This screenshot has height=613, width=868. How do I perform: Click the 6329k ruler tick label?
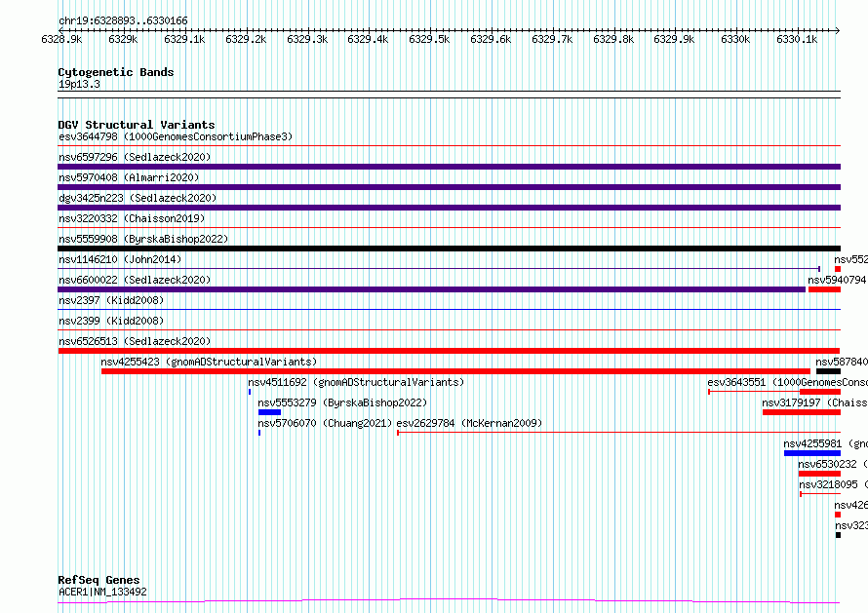(x=123, y=39)
